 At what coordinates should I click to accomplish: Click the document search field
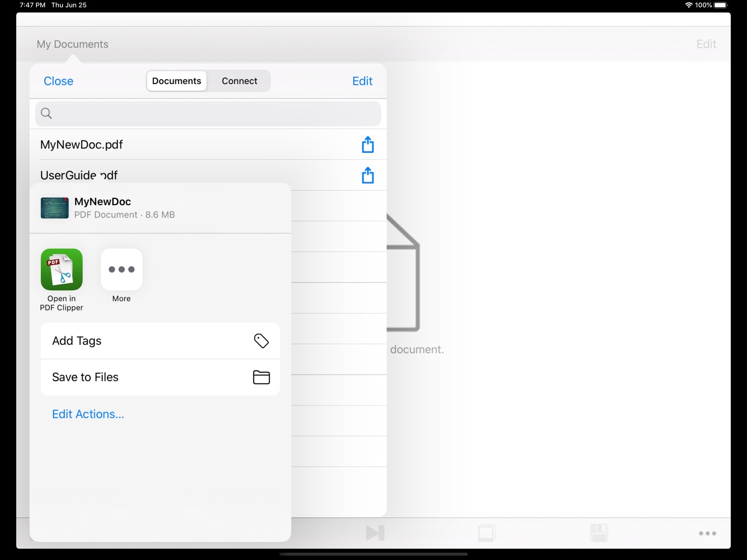pos(208,113)
